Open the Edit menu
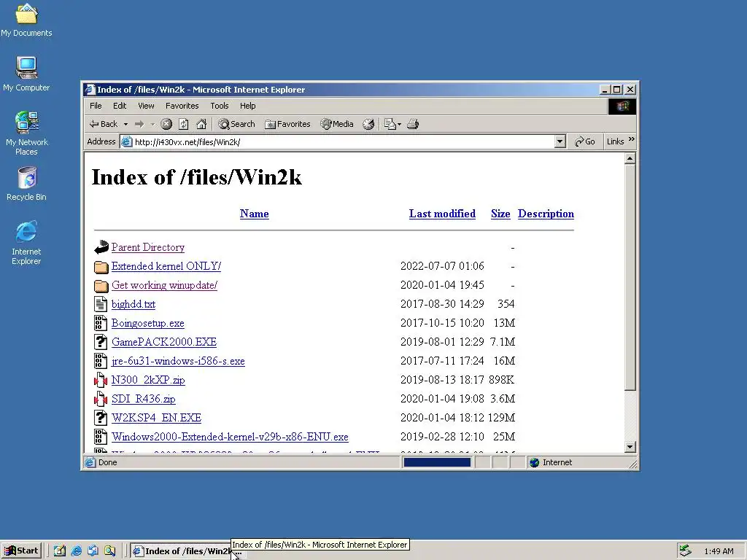This screenshot has height=560, width=747. [x=120, y=106]
